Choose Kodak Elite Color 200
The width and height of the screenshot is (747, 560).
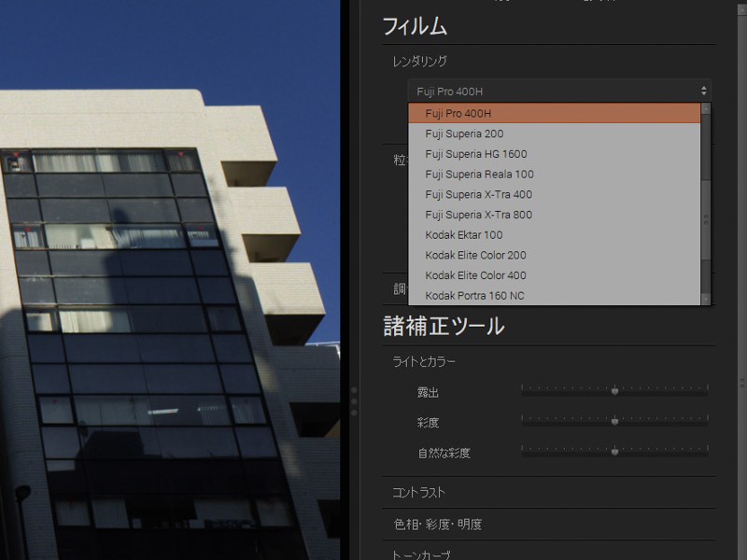click(x=555, y=255)
